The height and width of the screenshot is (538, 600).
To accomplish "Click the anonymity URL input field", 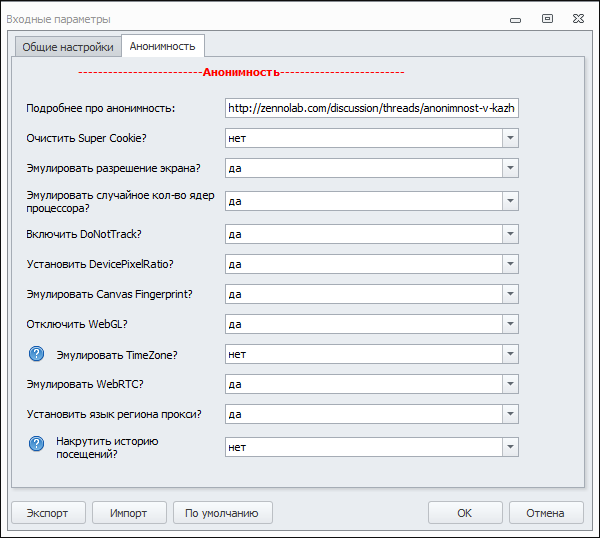I will tap(372, 108).
